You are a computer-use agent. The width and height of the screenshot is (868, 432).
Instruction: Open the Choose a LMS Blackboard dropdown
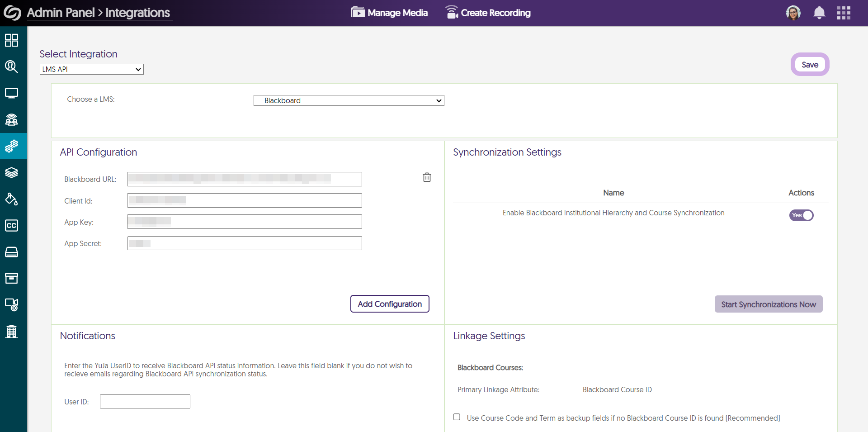coord(349,100)
